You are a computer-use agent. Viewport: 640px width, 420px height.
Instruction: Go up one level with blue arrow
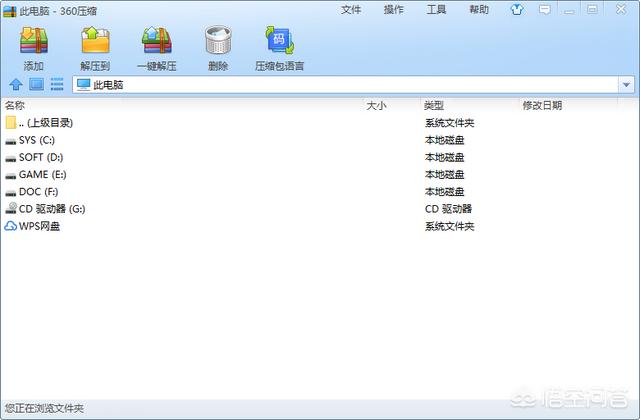pyautogui.click(x=16, y=84)
